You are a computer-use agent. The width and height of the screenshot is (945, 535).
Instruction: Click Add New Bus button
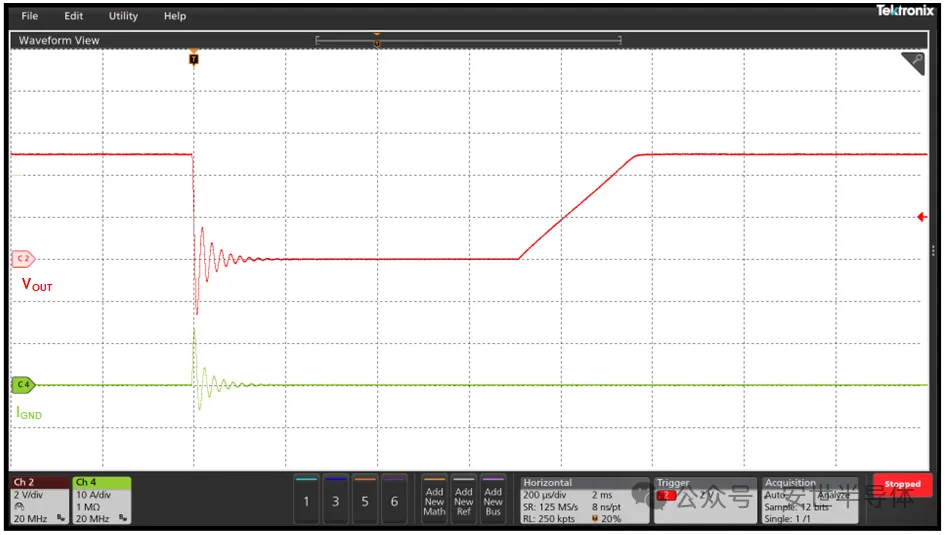[493, 500]
